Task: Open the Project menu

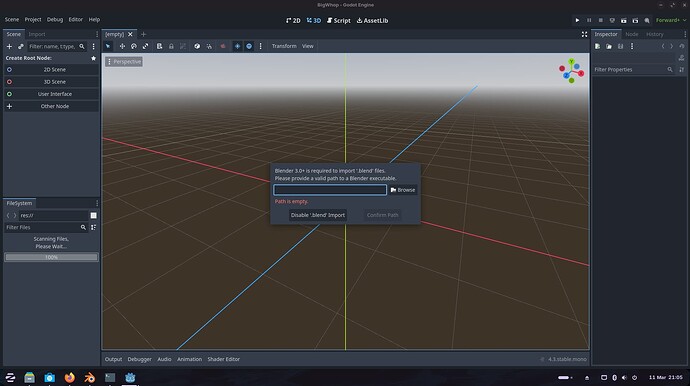Action: (33, 19)
